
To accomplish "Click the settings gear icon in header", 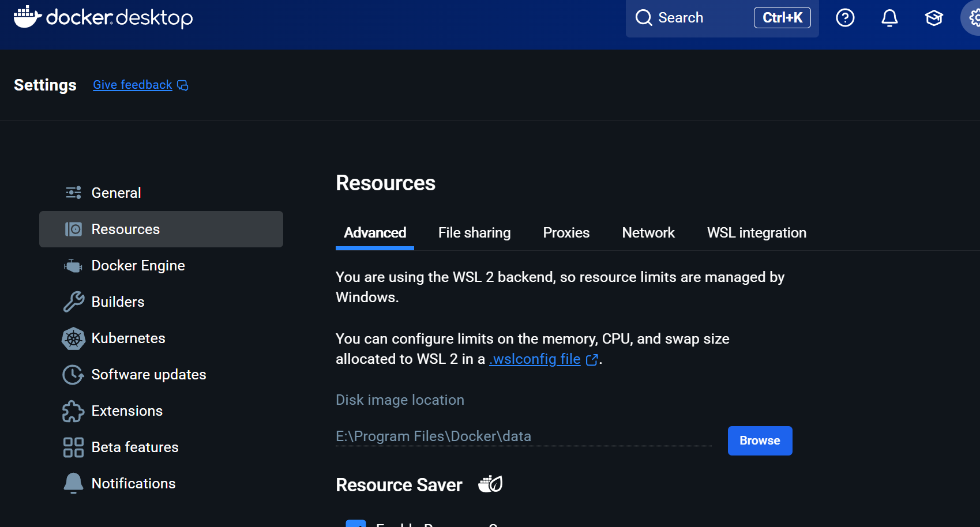I will click(974, 18).
